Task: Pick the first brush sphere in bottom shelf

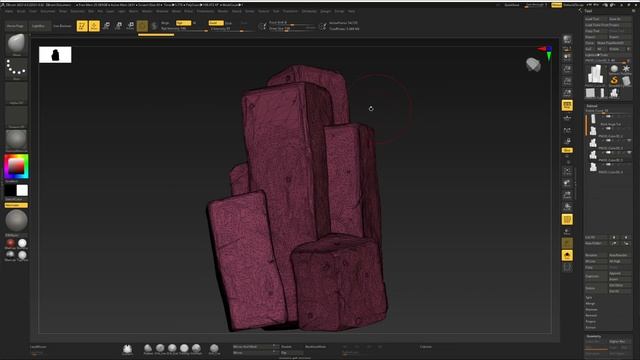Action: click(148, 348)
